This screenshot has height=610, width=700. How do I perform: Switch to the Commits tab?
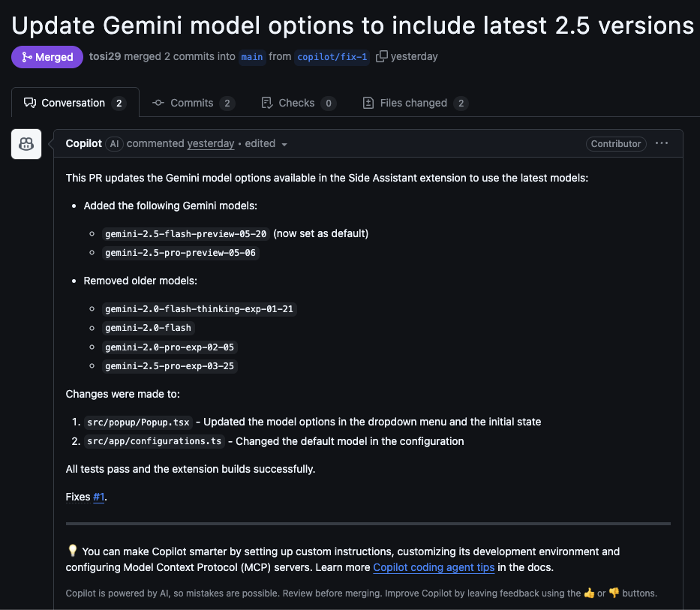point(194,103)
